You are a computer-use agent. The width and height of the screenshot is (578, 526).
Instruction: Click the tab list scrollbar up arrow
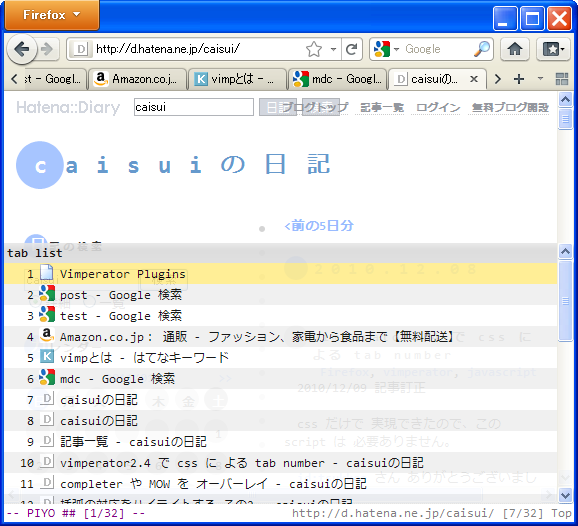click(x=565, y=251)
